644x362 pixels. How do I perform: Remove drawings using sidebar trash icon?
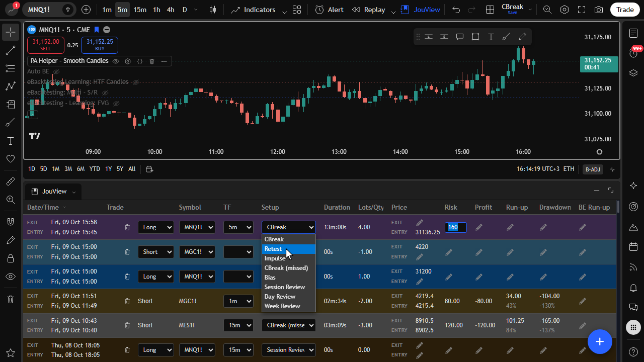(10, 299)
